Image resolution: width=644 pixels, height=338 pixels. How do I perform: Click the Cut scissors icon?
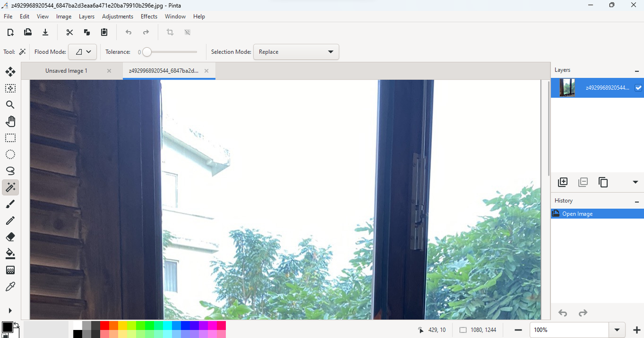[69, 32]
